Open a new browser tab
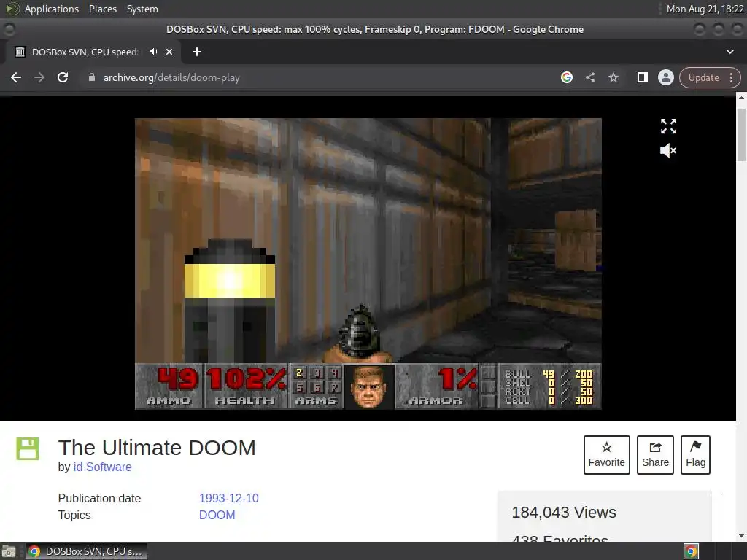The width and height of the screenshot is (747, 560). tap(197, 52)
